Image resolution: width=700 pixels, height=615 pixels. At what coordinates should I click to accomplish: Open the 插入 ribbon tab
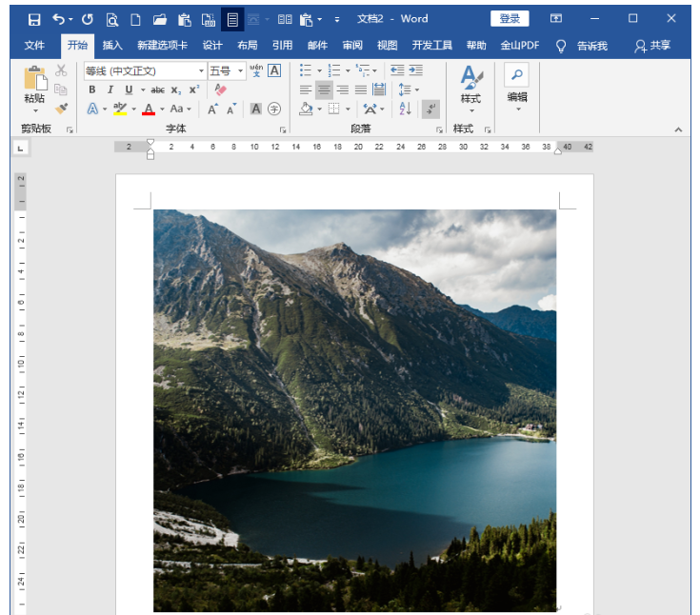coord(112,45)
